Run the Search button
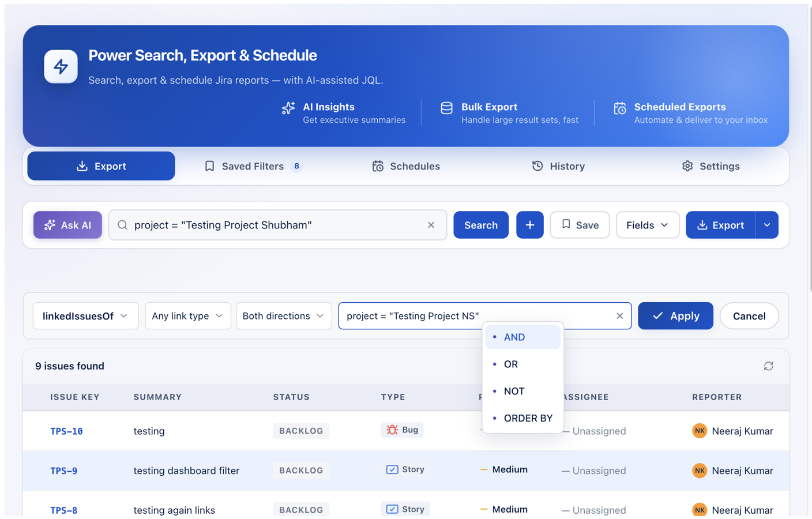This screenshot has width=812, height=519. tap(481, 225)
